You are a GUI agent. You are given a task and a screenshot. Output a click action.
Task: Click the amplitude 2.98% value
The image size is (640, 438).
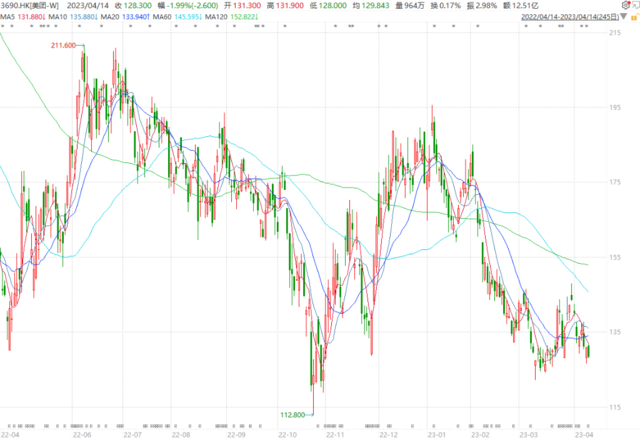coord(486,6)
